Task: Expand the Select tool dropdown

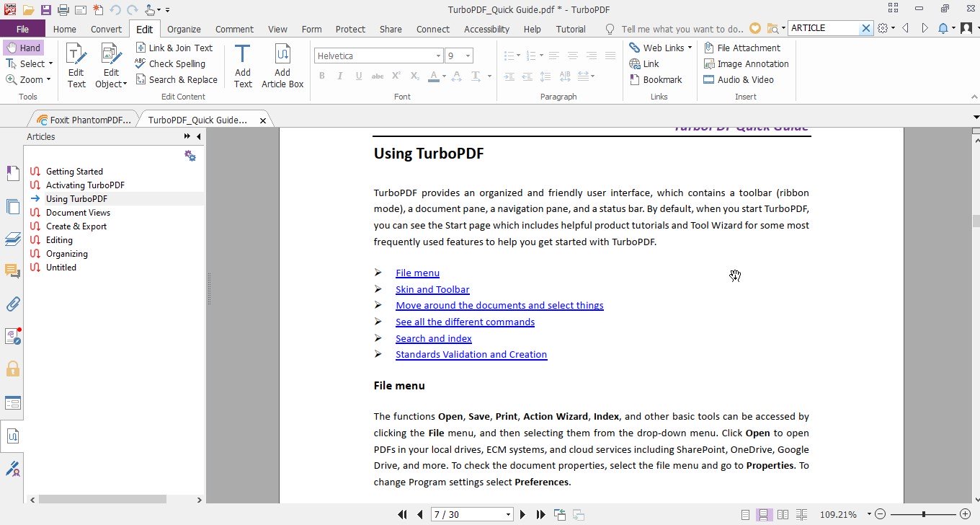Action: click(x=51, y=63)
